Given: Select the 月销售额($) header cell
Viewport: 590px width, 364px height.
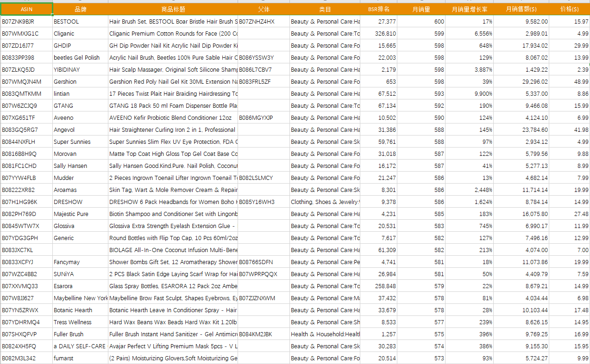Looking at the screenshot, I should [x=521, y=9].
